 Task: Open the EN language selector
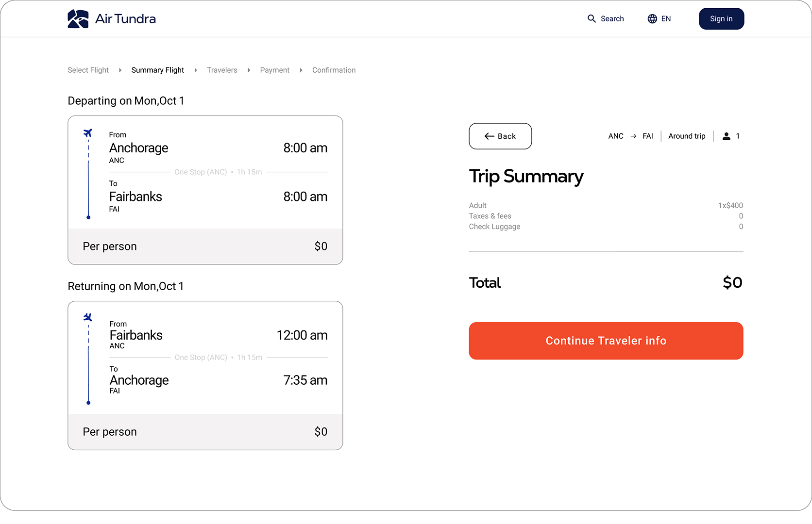pyautogui.click(x=666, y=19)
